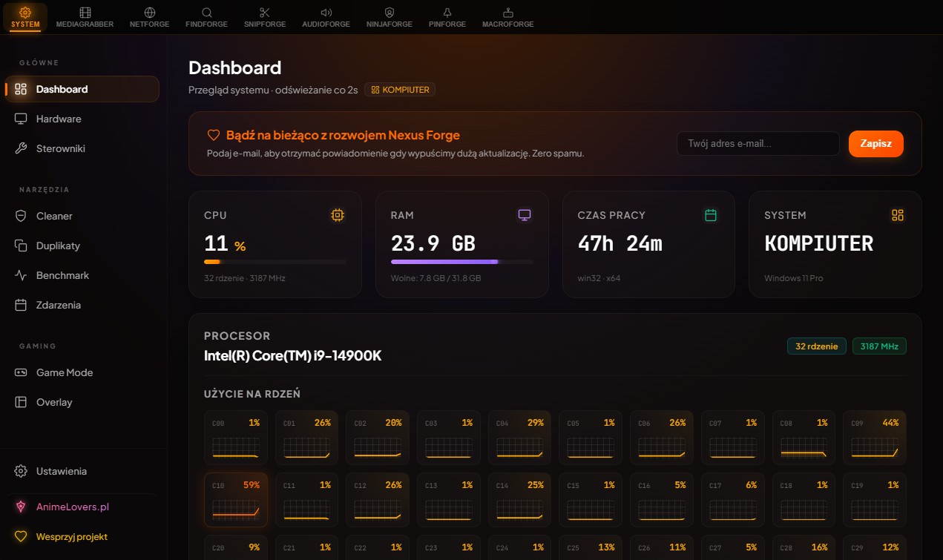Screen dimensions: 943x560
Task: Click the Czas pracy calendar icon
Action: (x=711, y=215)
